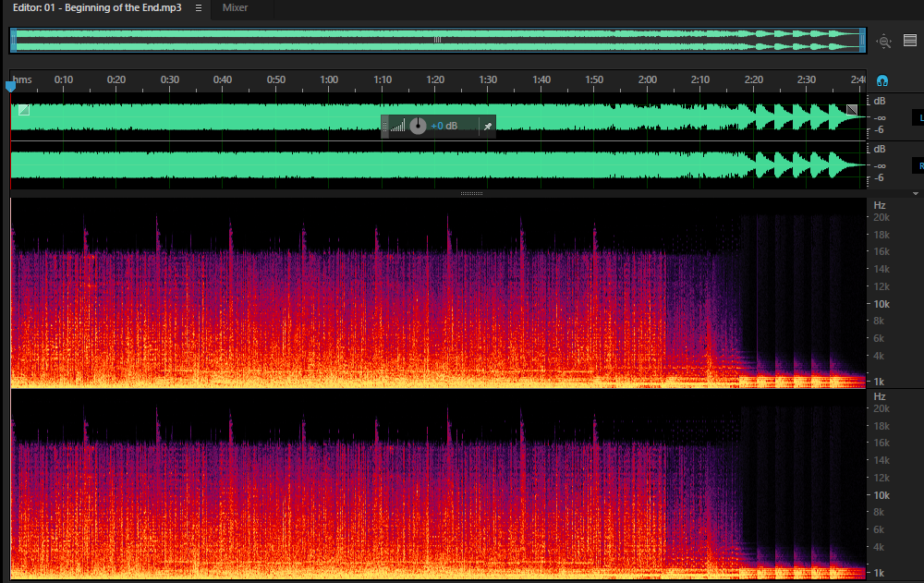The height and width of the screenshot is (583, 924).
Task: Click the overview navigator left edge handle
Action: [13, 40]
